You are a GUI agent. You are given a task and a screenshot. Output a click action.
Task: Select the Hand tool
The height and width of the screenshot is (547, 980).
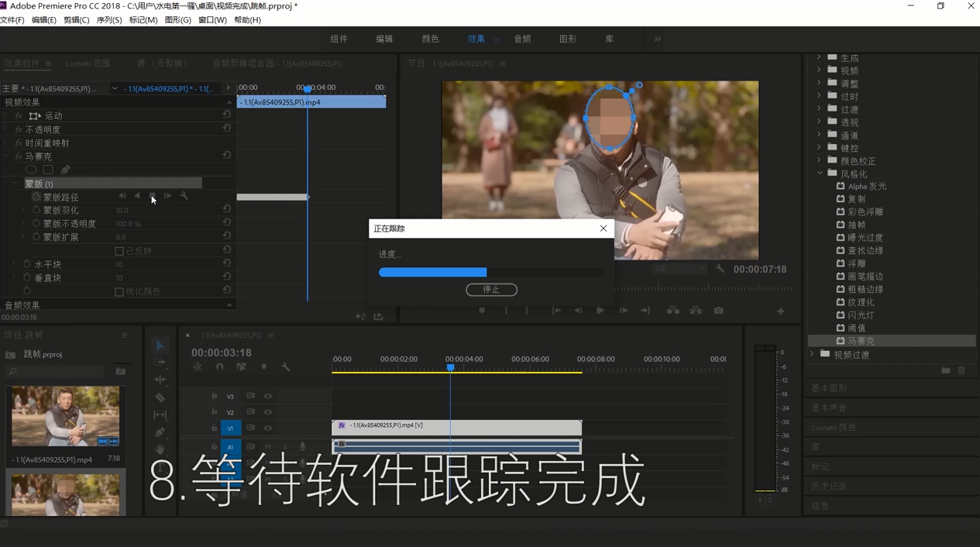(160, 449)
